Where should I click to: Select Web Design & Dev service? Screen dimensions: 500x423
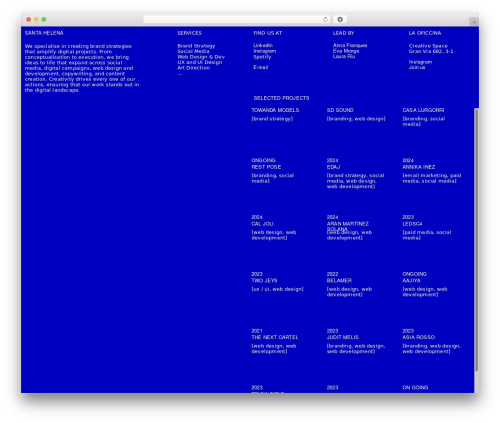pos(201,57)
